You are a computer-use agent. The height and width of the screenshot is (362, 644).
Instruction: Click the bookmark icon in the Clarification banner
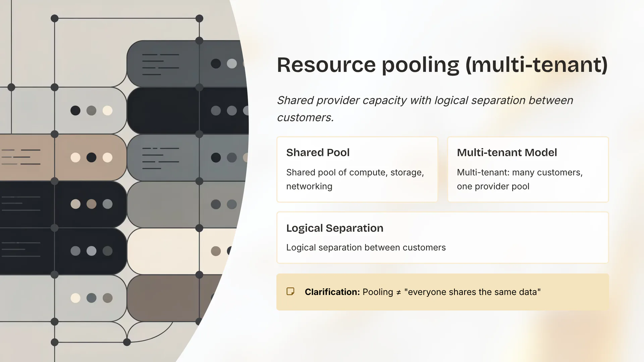tap(290, 292)
